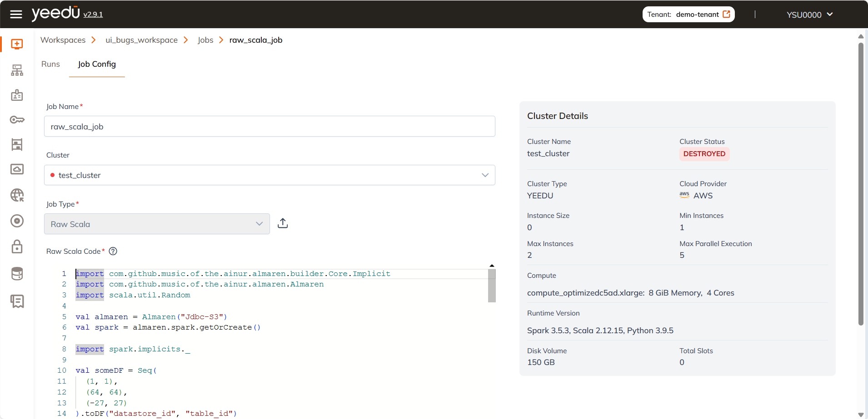868x419 pixels.
Task: Switch to the Runs tab
Action: point(50,64)
